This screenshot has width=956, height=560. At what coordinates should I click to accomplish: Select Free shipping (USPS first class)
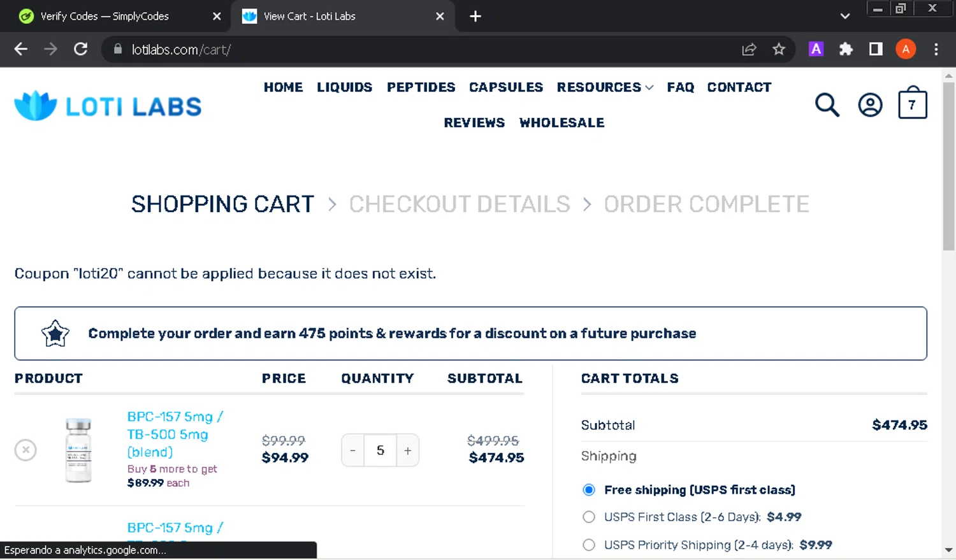(589, 490)
